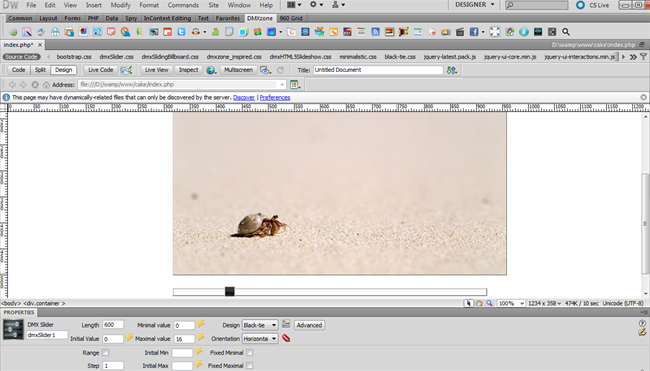Click the Facebook icon in the insert bar
The height and width of the screenshot is (371, 650).
pos(474,32)
